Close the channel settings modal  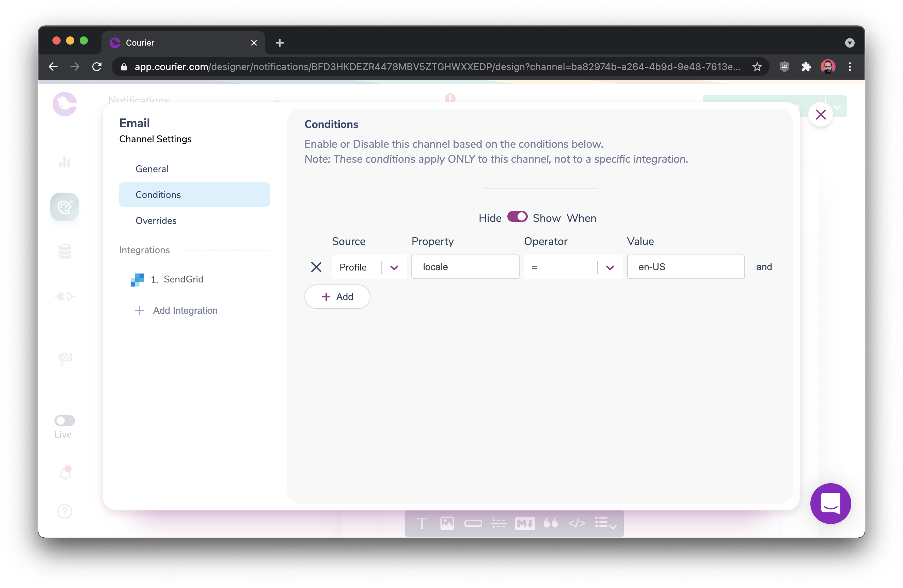[x=820, y=114]
